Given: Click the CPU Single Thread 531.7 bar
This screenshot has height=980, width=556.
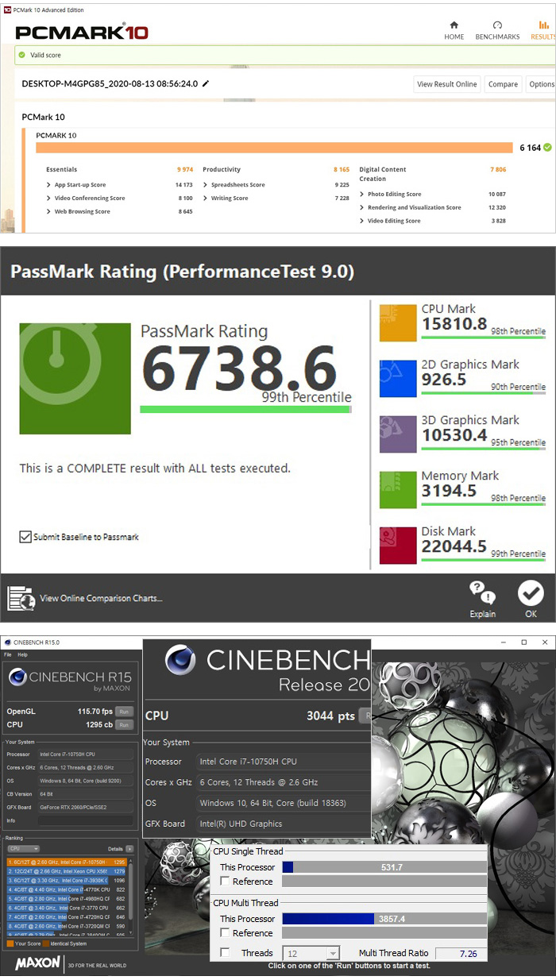Looking at the screenshot, I should point(384,867).
